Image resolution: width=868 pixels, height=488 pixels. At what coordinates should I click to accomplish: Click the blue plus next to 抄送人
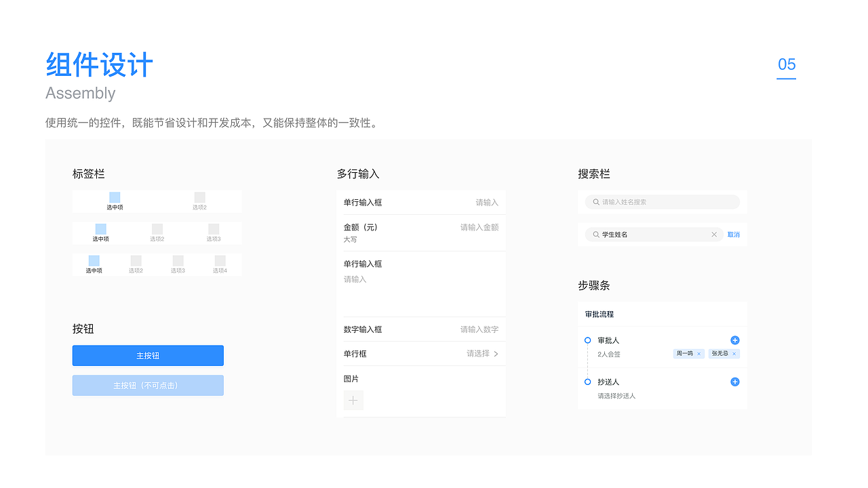[x=734, y=382]
